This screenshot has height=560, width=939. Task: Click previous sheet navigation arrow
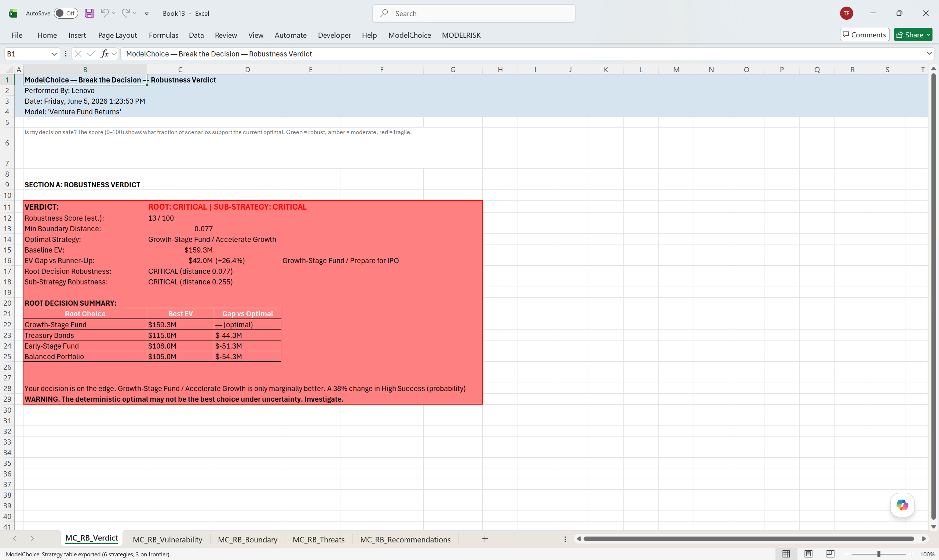pyautogui.click(x=14, y=539)
